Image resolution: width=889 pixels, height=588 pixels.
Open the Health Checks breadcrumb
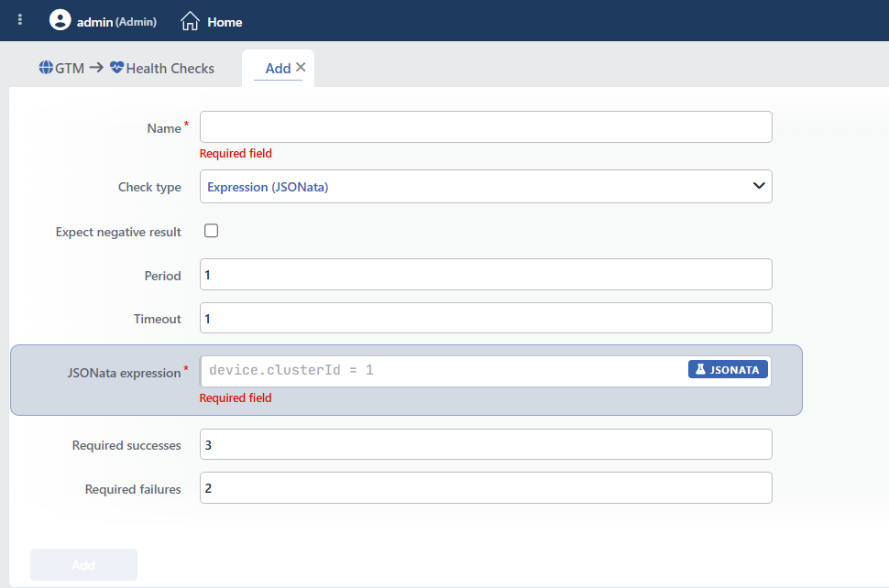[170, 69]
